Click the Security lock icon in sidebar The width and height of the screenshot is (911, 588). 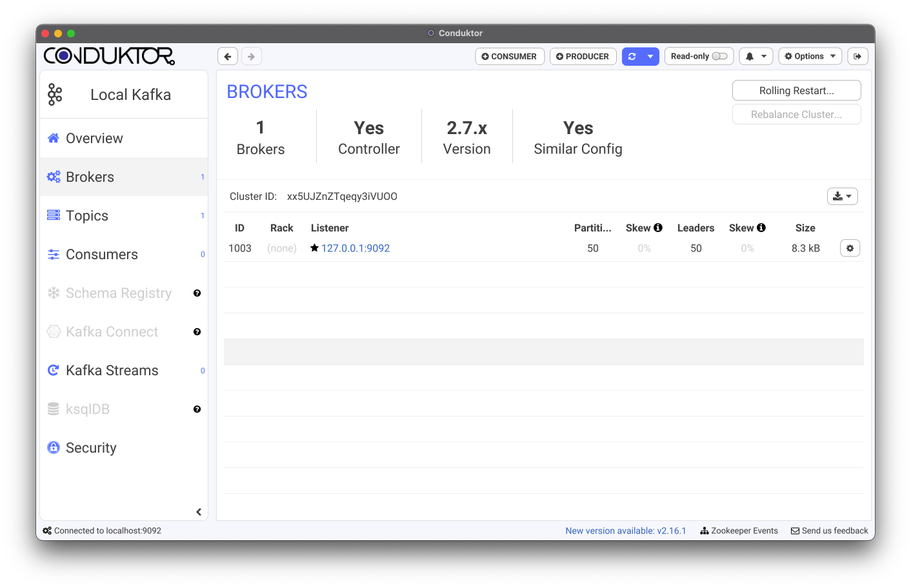coord(54,447)
